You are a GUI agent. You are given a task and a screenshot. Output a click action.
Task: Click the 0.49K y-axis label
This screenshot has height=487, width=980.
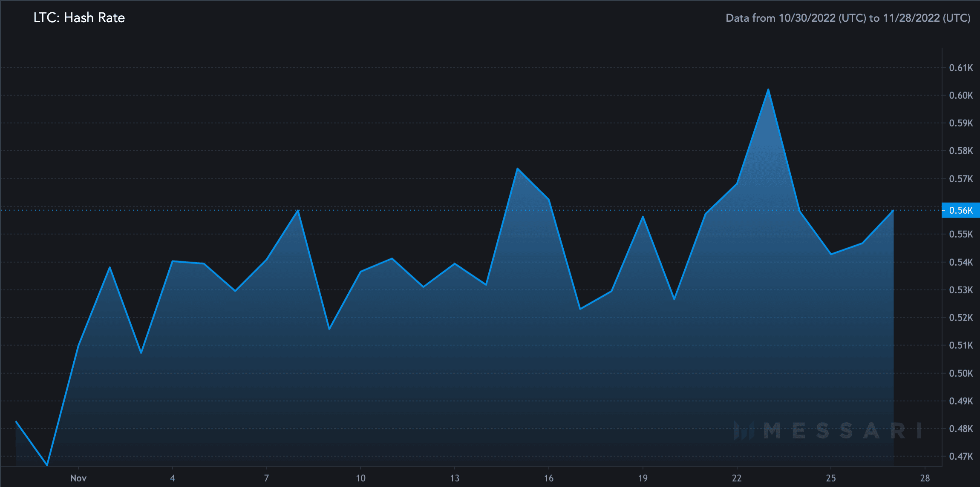961,401
